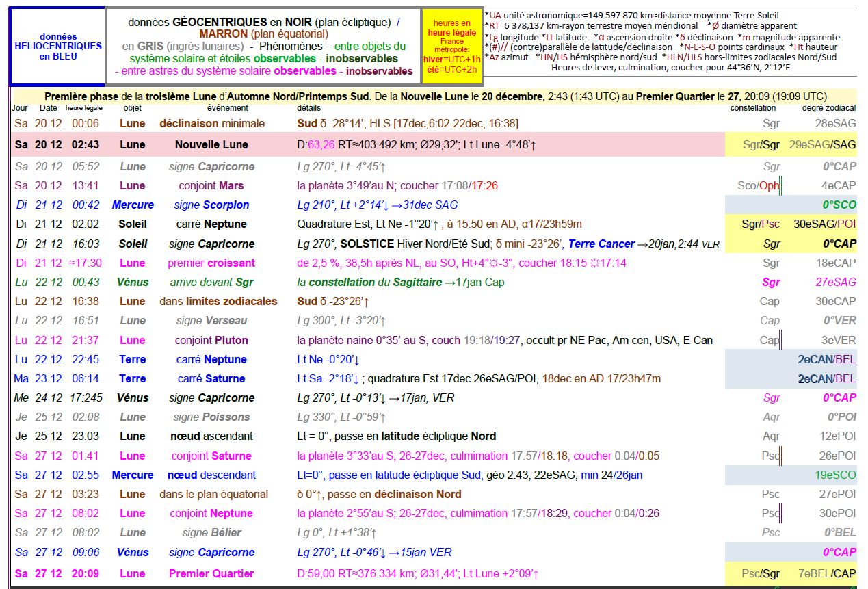
Task: Select the 'arrive devant Sgr' Vénus event
Action: tap(211, 282)
